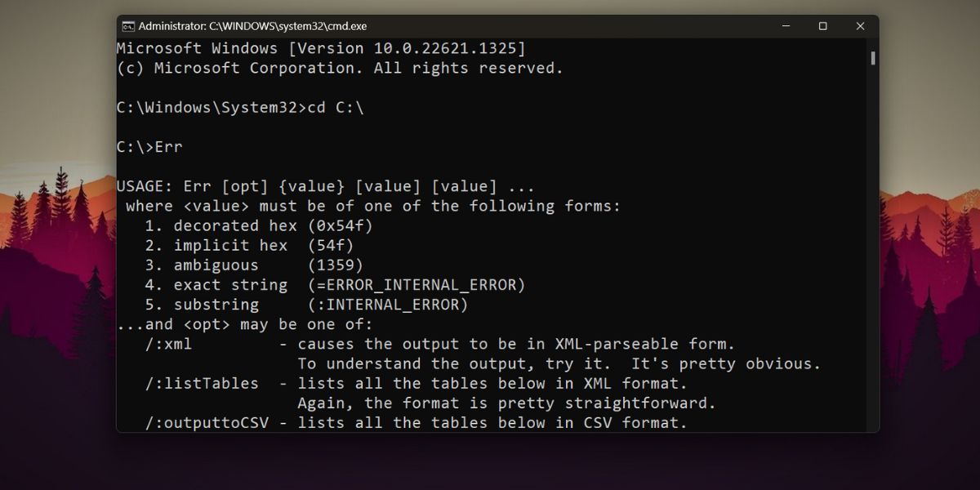This screenshot has width=980, height=490.
Task: Maximize the Command Prompt window
Action: pyautogui.click(x=822, y=26)
